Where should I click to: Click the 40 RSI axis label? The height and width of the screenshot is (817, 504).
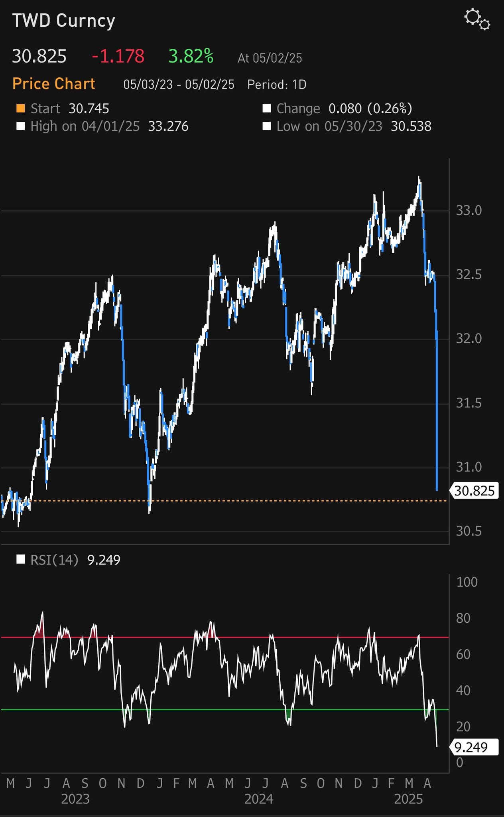463,691
